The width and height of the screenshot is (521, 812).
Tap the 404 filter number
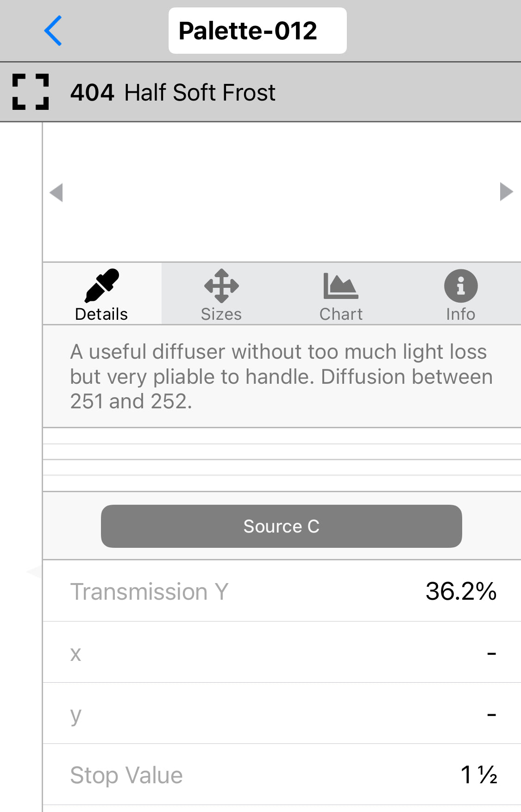[92, 92]
